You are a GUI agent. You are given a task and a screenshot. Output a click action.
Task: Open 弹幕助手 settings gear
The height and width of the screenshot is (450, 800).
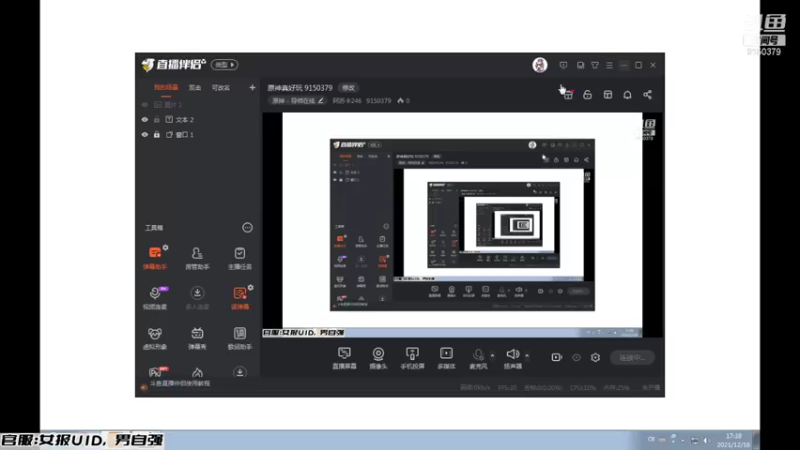pos(165,247)
